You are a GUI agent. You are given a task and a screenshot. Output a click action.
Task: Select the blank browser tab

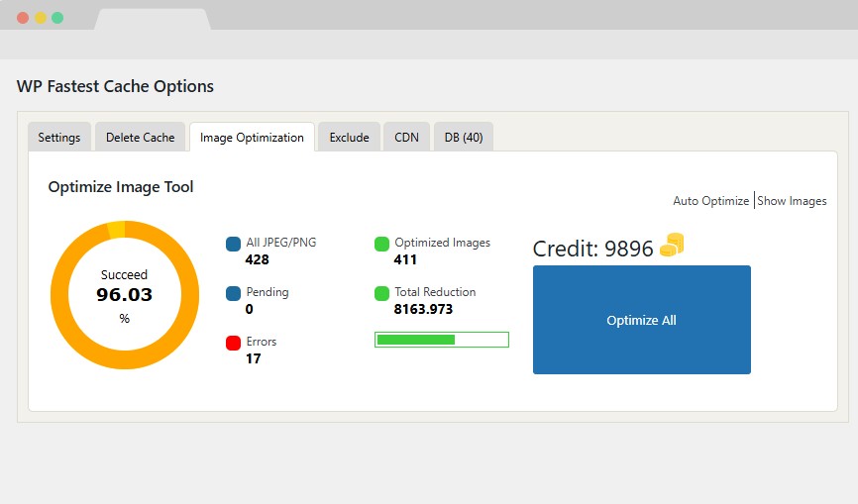point(153,20)
